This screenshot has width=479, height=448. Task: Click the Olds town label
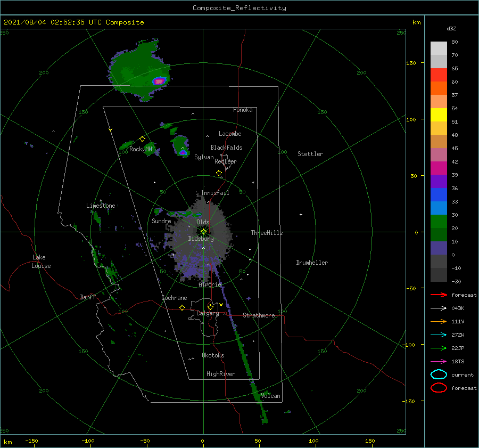(203, 222)
